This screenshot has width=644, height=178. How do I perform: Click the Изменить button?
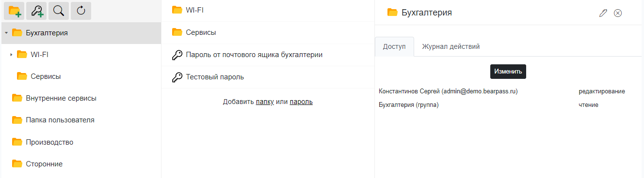click(x=508, y=71)
